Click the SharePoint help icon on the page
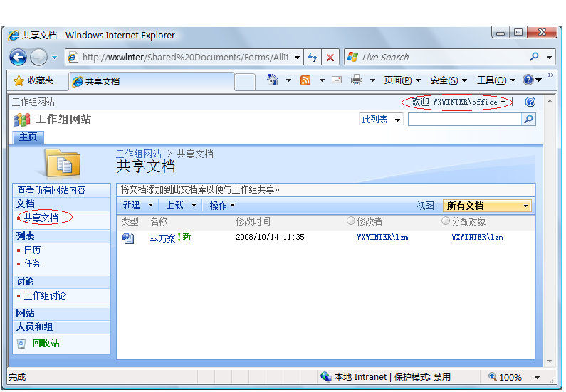 pos(530,102)
